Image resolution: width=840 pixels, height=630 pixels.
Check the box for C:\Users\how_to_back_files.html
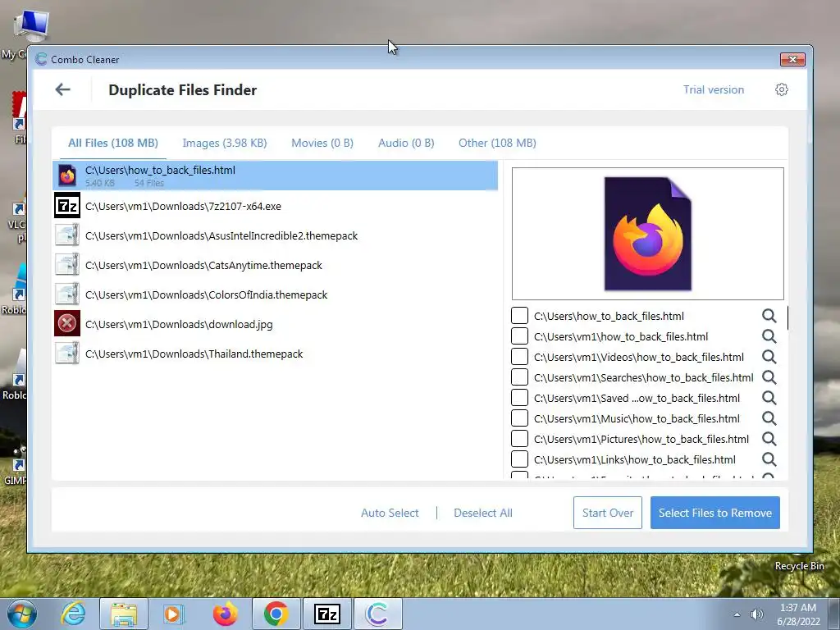point(519,316)
